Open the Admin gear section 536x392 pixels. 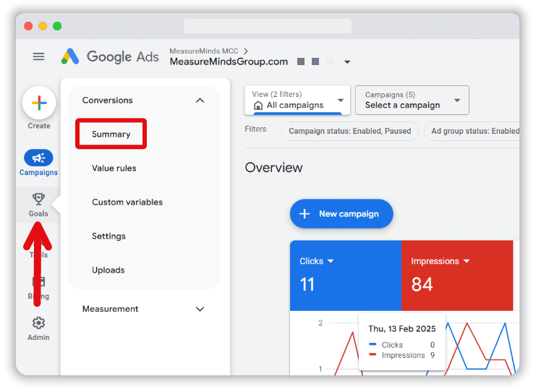point(38,328)
